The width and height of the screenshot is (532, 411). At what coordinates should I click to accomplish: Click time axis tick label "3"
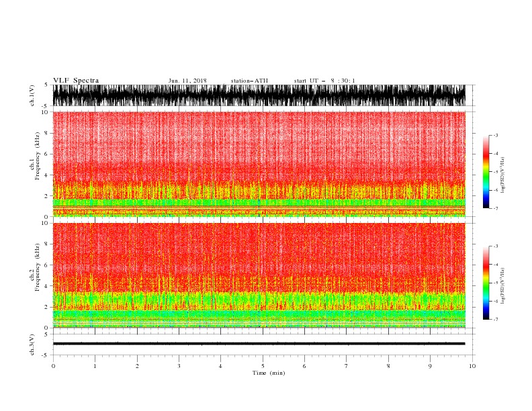pos(179,366)
